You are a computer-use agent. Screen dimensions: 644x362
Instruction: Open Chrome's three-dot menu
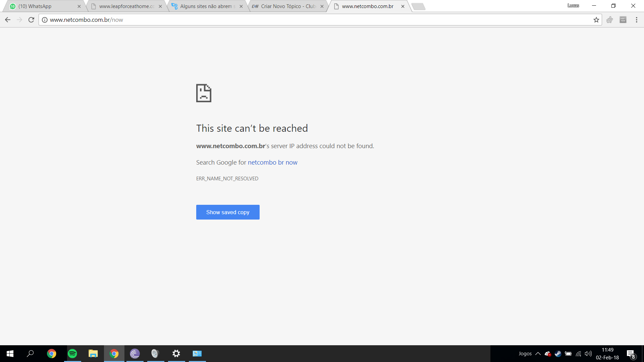[636, 20]
